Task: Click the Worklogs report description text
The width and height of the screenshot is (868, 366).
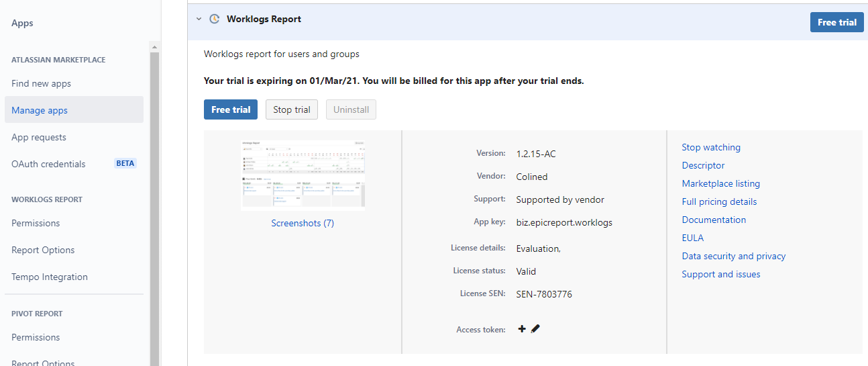Action: point(282,54)
